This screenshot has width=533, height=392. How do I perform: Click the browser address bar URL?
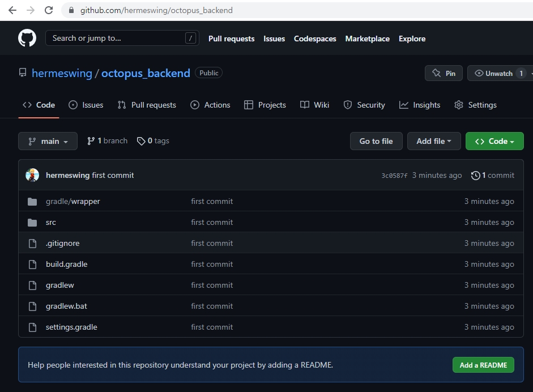coord(156,10)
